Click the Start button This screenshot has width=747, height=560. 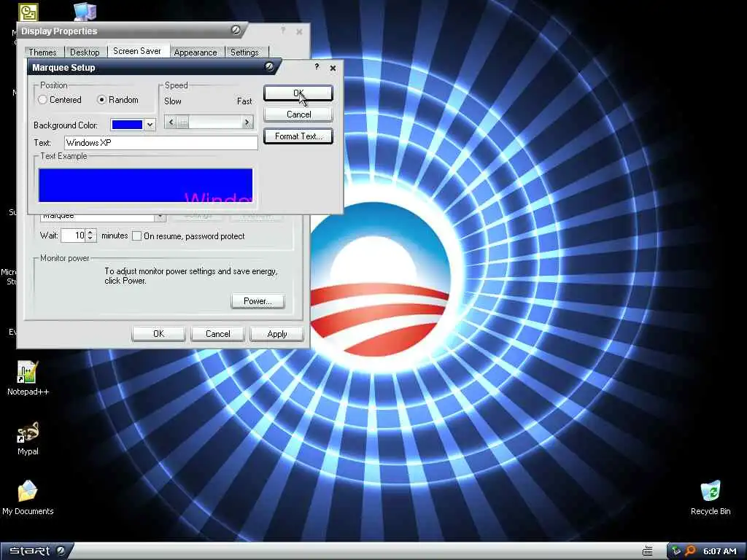click(36, 551)
